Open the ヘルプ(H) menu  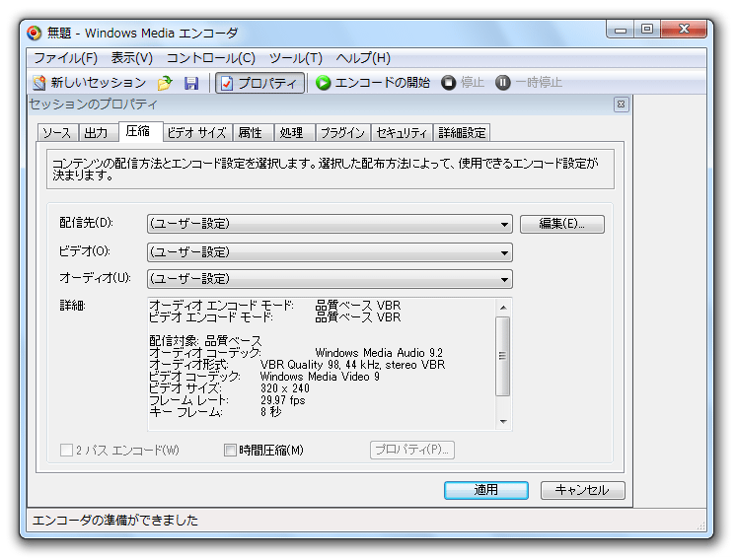click(x=363, y=58)
